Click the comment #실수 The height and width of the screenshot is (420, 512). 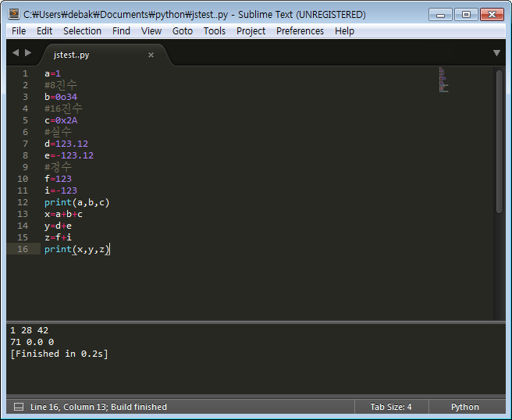click(58, 132)
